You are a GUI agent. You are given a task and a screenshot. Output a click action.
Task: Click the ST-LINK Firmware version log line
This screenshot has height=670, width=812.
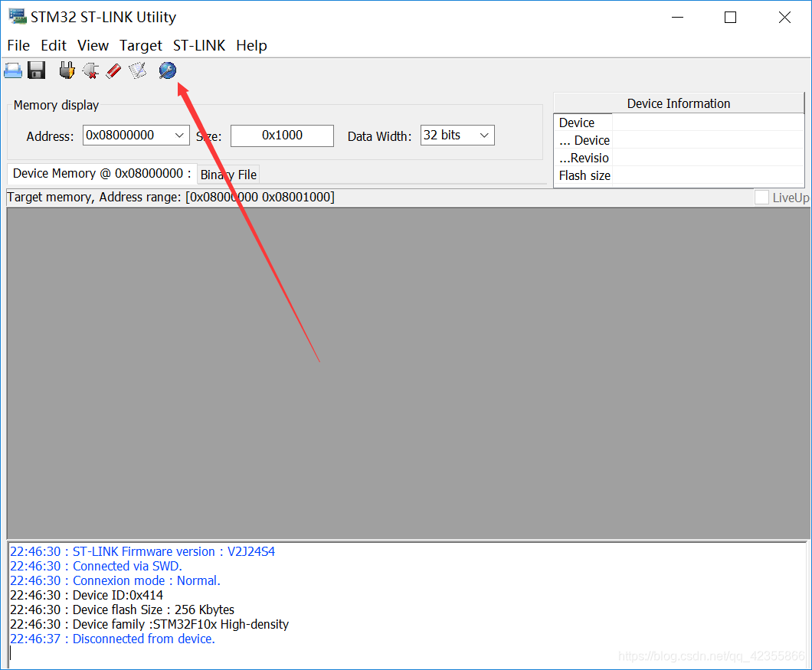(x=142, y=551)
